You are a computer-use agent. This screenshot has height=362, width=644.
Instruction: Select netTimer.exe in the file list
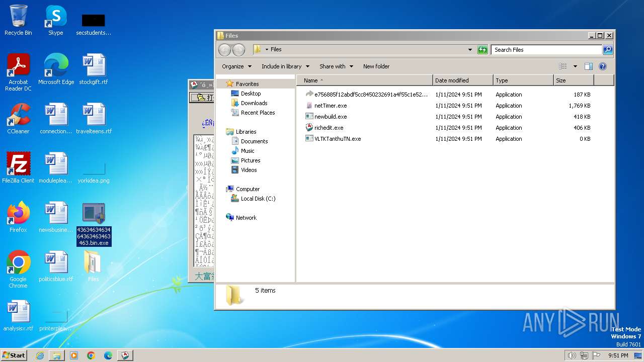[448, 106]
